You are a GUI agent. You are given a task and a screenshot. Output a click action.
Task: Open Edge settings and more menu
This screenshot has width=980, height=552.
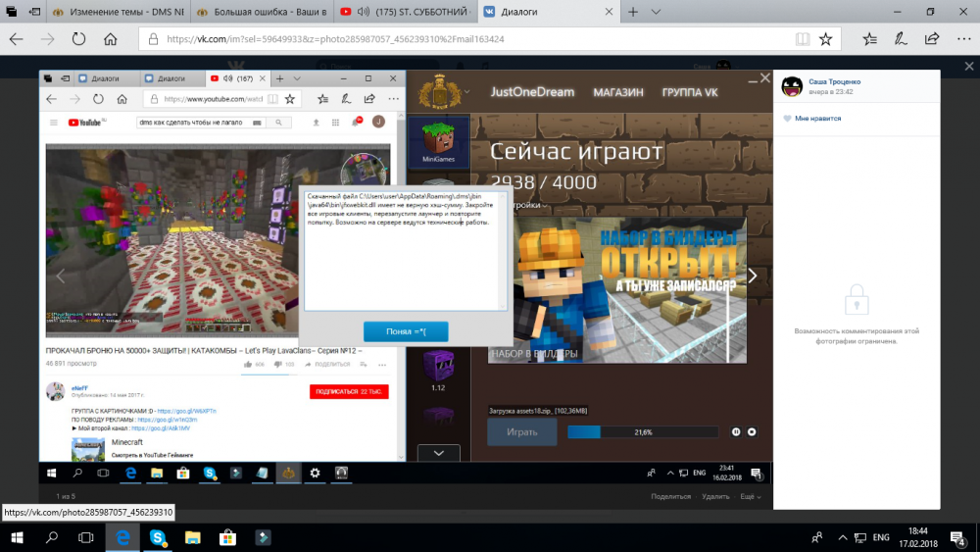(963, 39)
